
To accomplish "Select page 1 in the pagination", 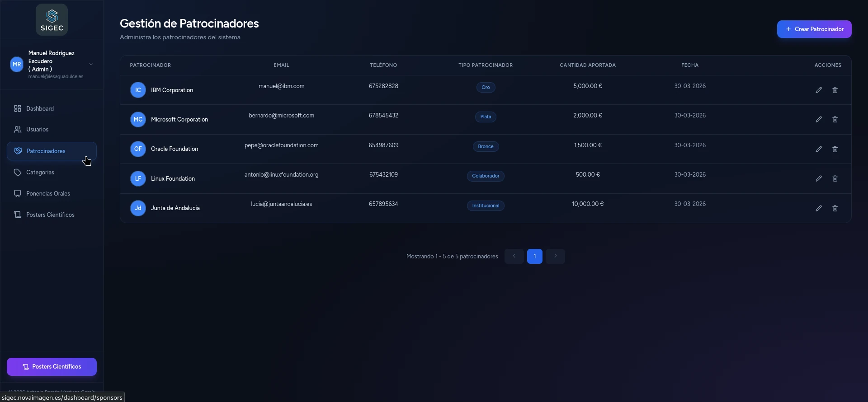I will point(534,256).
